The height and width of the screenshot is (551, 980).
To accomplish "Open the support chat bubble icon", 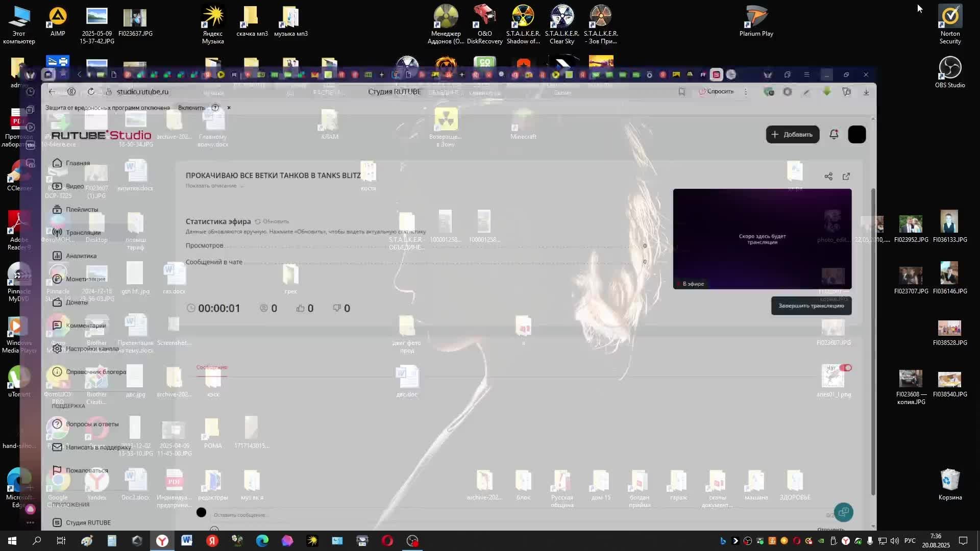I will point(843,512).
